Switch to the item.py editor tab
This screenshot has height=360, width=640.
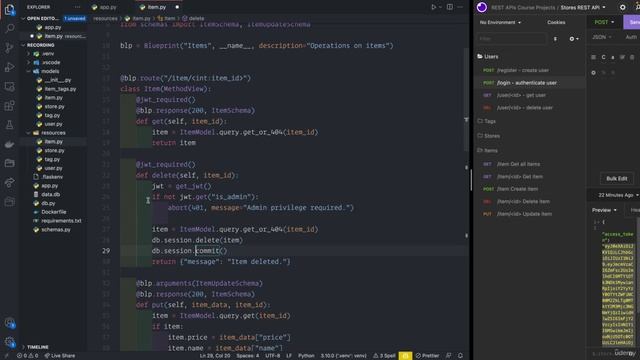pos(157,7)
